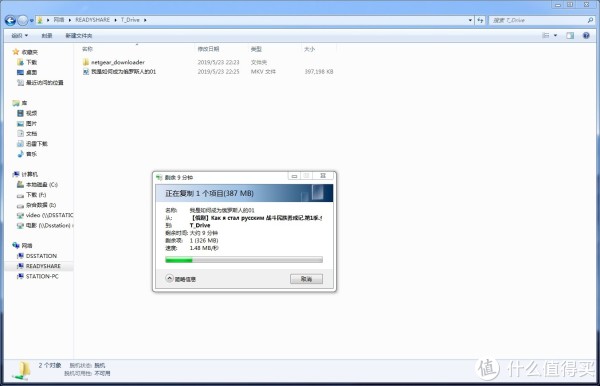Click the 2019/5/23 22:23 date cell
Screen dimensions: 600x386
point(218,62)
